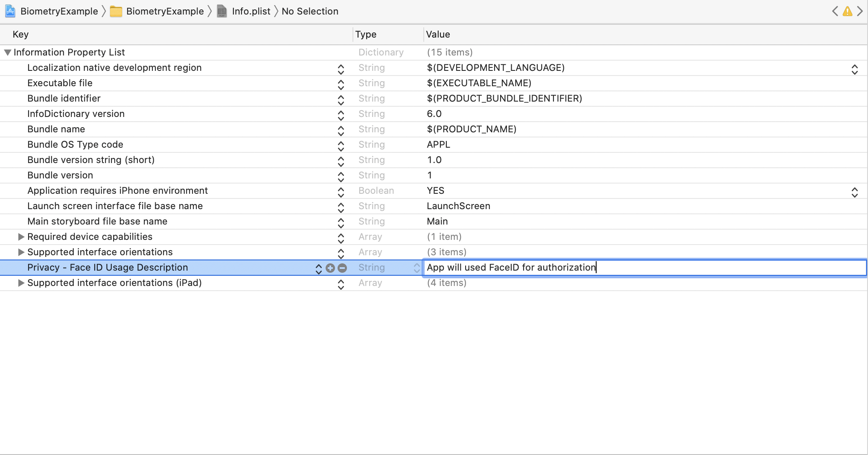
Task: Click the (15 items) value
Action: coord(450,52)
